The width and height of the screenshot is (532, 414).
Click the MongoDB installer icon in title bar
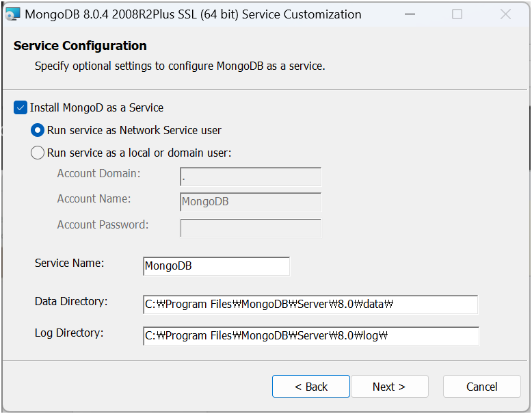[12, 14]
